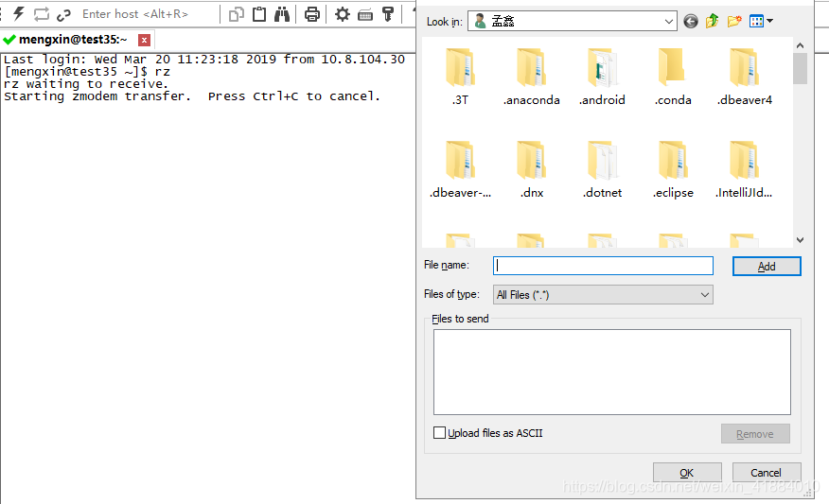
Task: Select the .dbeaver-... folder
Action: click(461, 169)
